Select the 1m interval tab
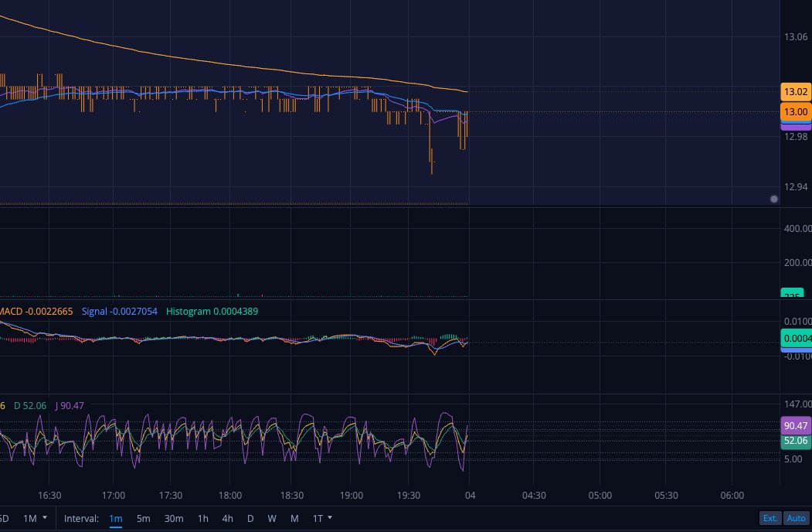 [x=115, y=519]
